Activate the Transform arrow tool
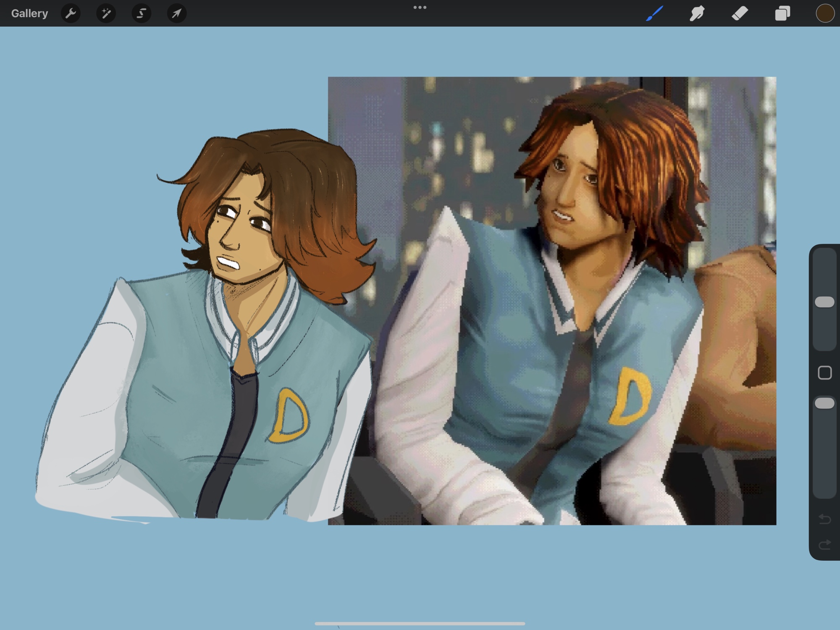The height and width of the screenshot is (630, 840). click(176, 13)
